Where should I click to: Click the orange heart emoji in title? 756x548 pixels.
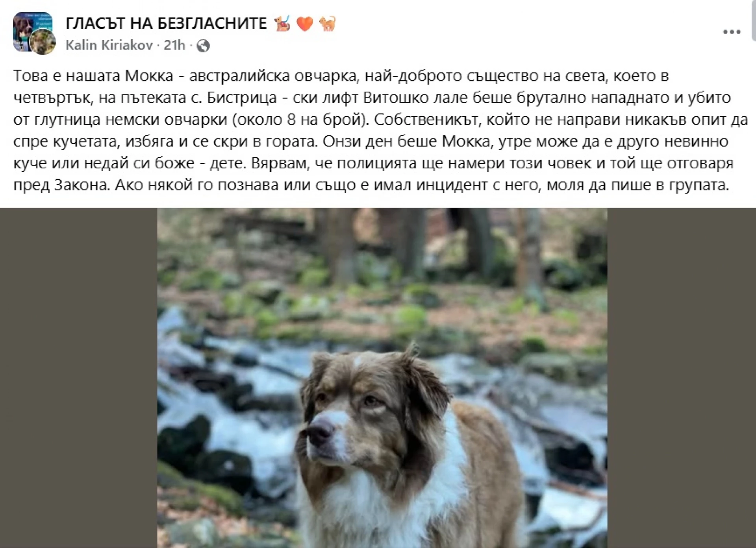point(305,24)
